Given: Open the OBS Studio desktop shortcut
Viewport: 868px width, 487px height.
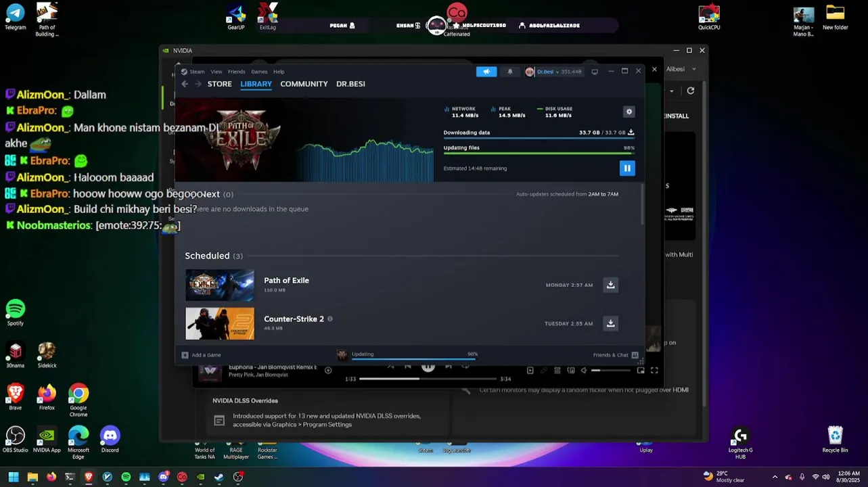Looking at the screenshot, I should click(15, 440).
